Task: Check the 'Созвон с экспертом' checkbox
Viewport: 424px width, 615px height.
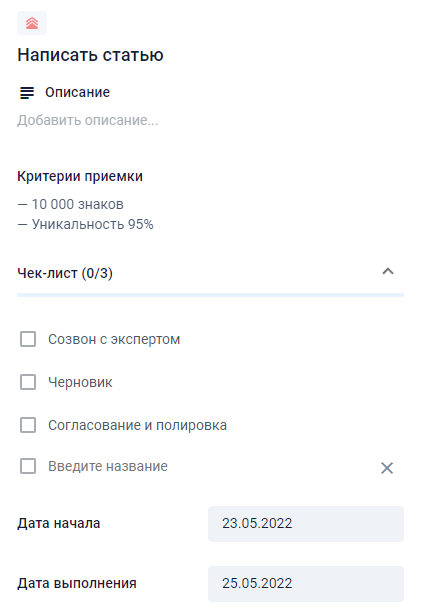Action: [x=28, y=339]
